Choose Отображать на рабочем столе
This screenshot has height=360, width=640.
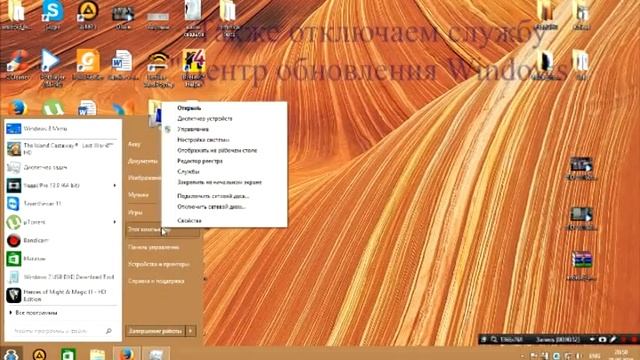tap(224, 151)
